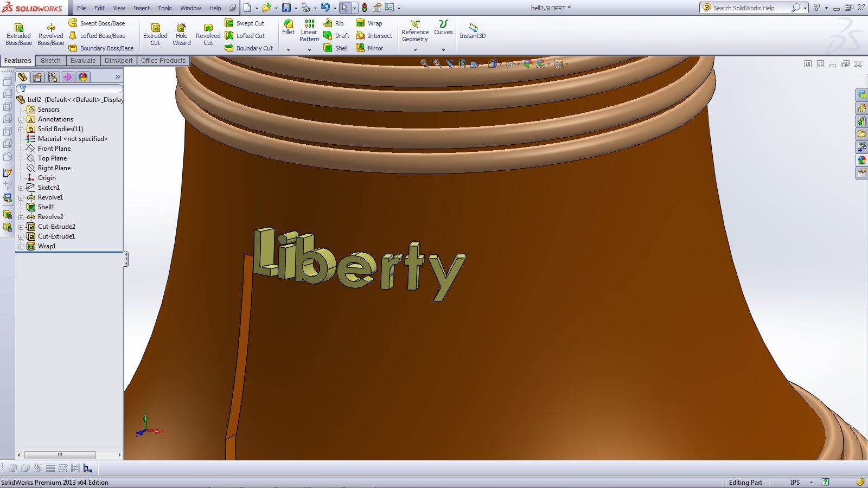The image size is (868, 488).
Task: Click the Boundary Boss/Base tool
Action: point(101,48)
